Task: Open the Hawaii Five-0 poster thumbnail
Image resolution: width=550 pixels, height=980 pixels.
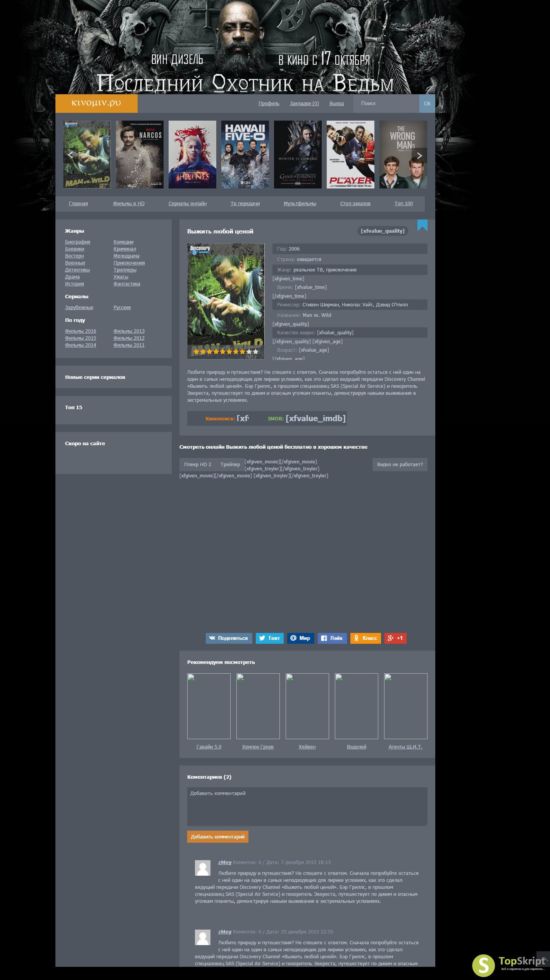Action: [x=245, y=154]
